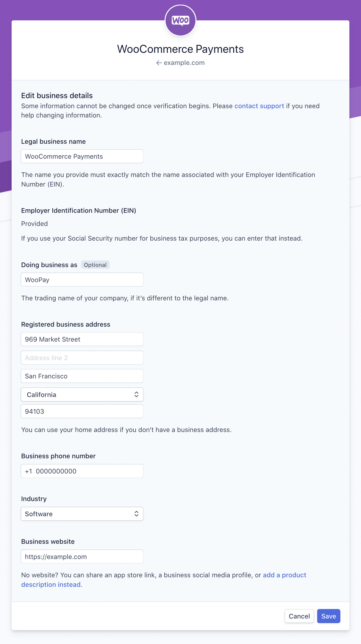The height and width of the screenshot is (644, 361).
Task: Go back via the example.com link
Action: pyautogui.click(x=184, y=63)
